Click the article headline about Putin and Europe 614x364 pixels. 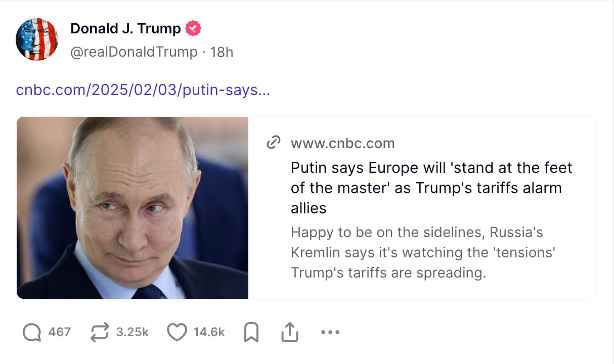tap(431, 188)
